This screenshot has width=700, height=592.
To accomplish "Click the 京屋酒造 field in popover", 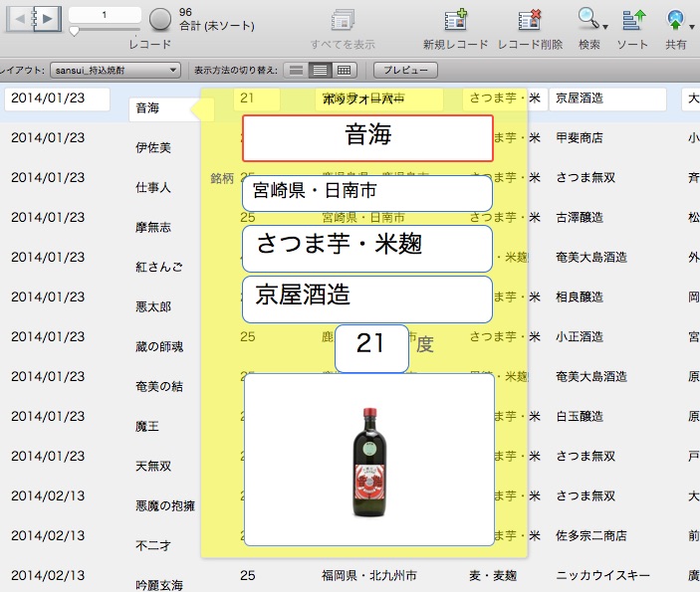I will (367, 298).
